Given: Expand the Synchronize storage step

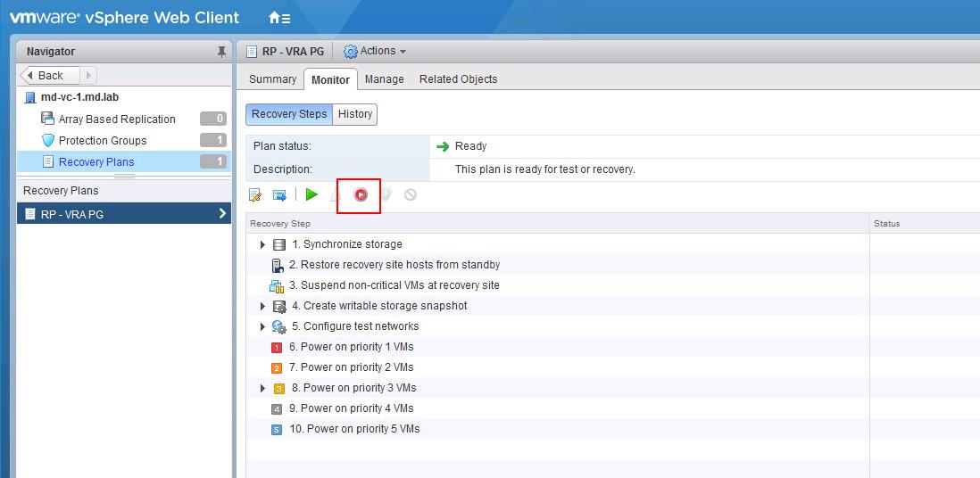Looking at the screenshot, I should pos(262,244).
